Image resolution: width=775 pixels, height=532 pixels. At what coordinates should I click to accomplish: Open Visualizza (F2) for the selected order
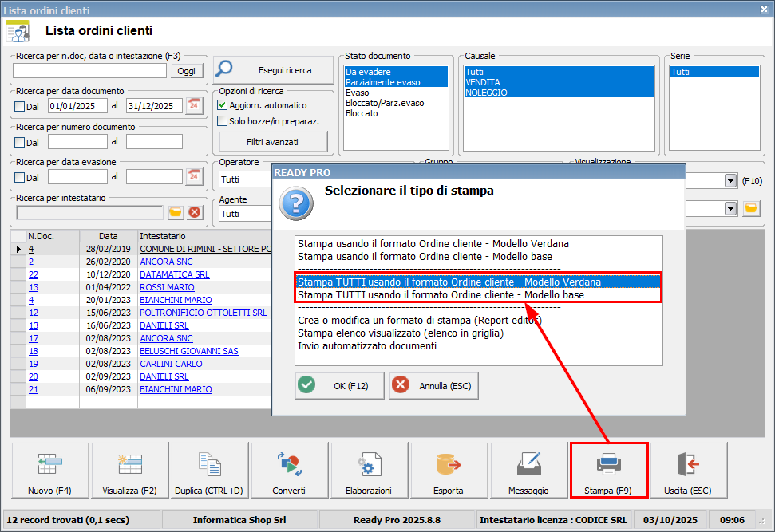pos(130,470)
